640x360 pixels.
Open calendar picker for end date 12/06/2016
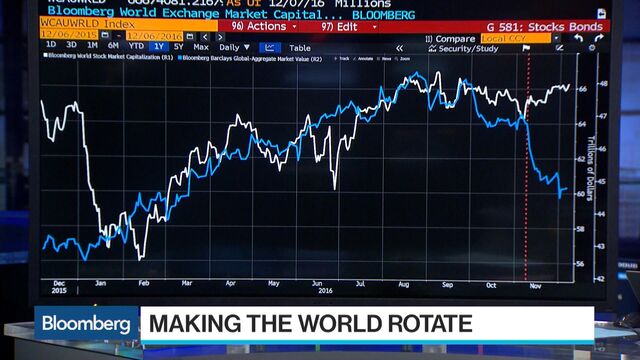click(x=190, y=36)
